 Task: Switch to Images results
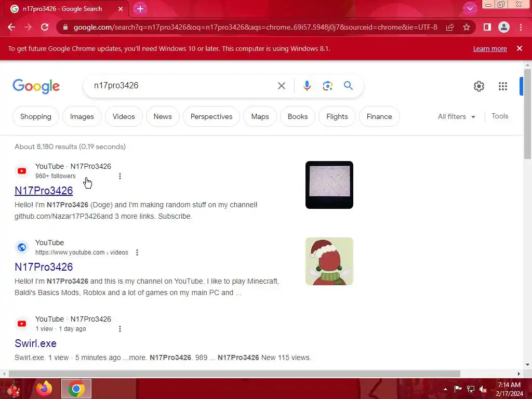82,117
